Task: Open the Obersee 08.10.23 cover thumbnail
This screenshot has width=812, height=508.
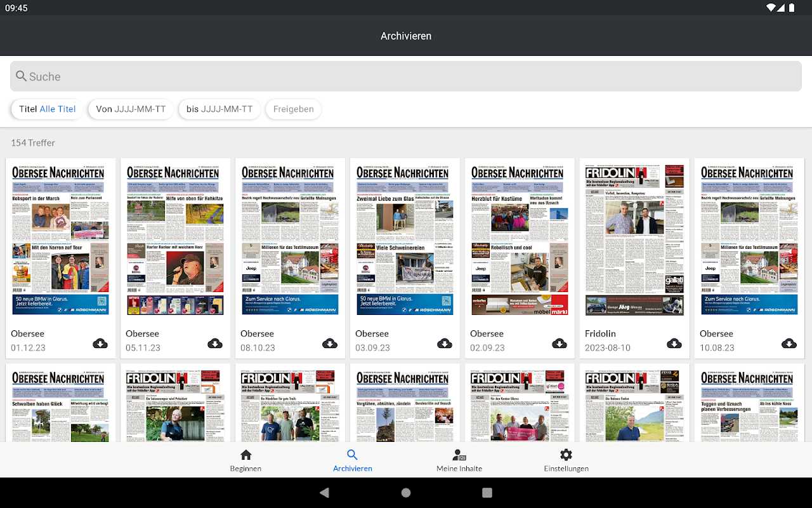Action: [x=291, y=241]
